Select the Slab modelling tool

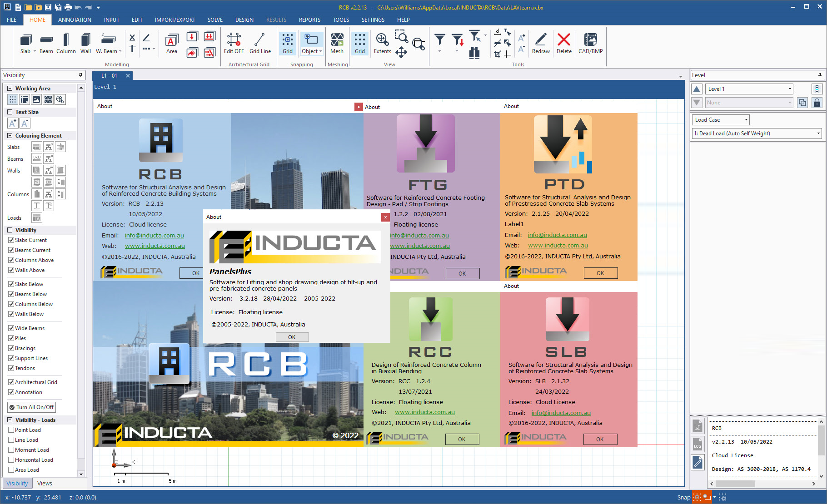pyautogui.click(x=26, y=44)
